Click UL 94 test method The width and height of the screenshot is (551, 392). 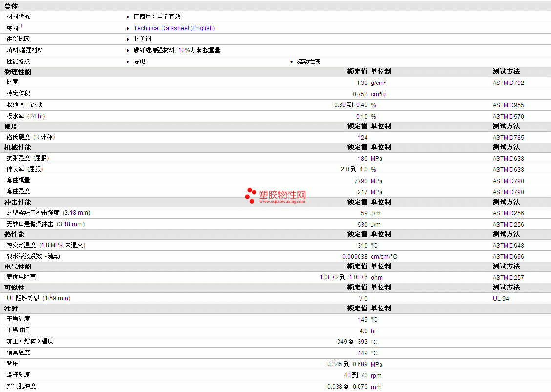point(501,299)
